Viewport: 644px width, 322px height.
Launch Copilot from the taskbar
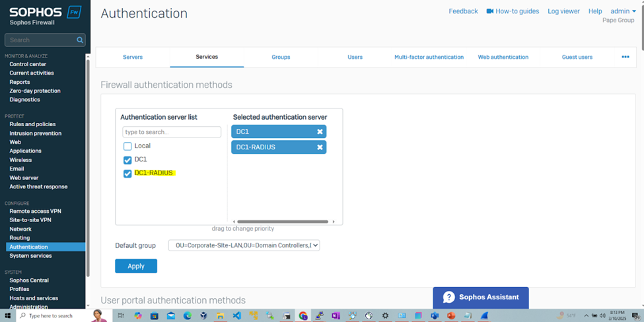pos(138,315)
